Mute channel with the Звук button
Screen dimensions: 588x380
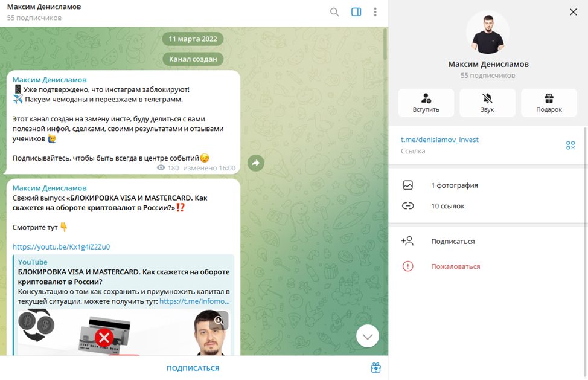tap(487, 103)
